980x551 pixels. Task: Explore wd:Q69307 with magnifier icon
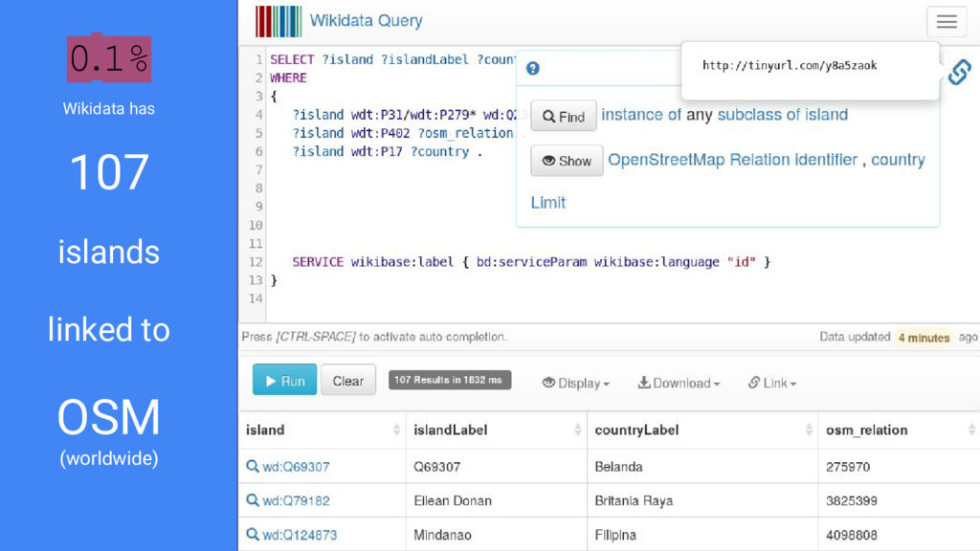pyautogui.click(x=252, y=466)
